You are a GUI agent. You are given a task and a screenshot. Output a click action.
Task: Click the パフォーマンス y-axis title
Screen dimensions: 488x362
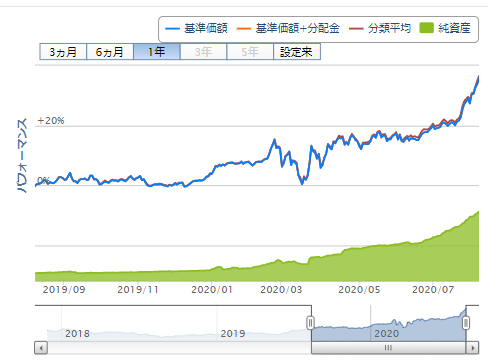(x=22, y=155)
